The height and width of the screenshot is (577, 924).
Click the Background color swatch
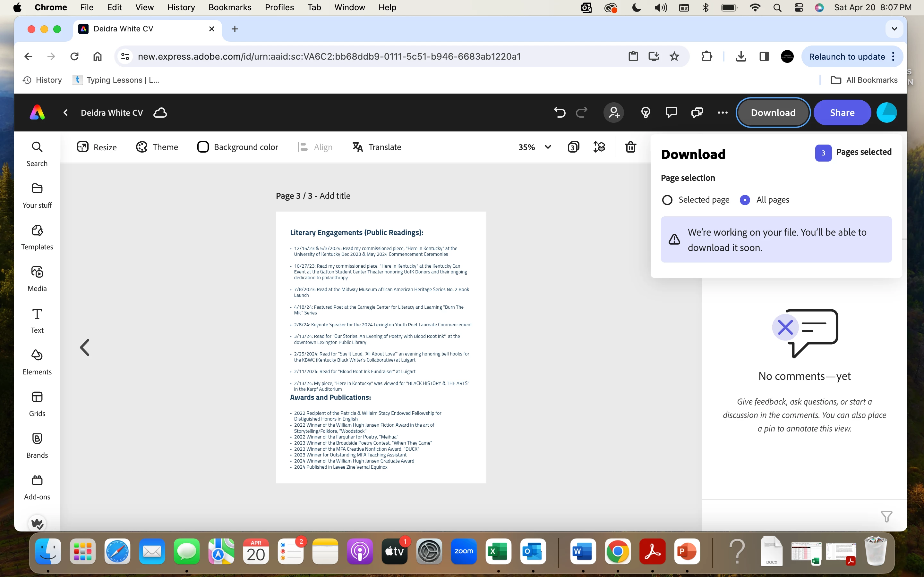click(x=203, y=147)
